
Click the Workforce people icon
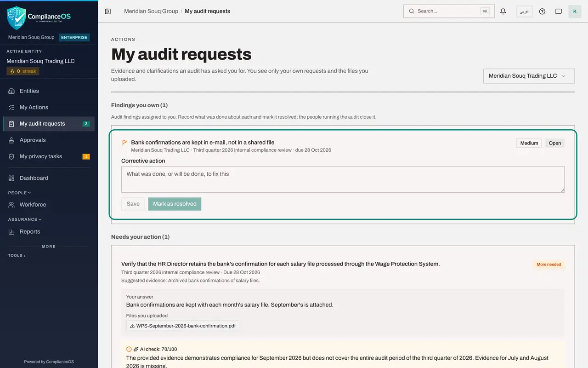(11, 205)
